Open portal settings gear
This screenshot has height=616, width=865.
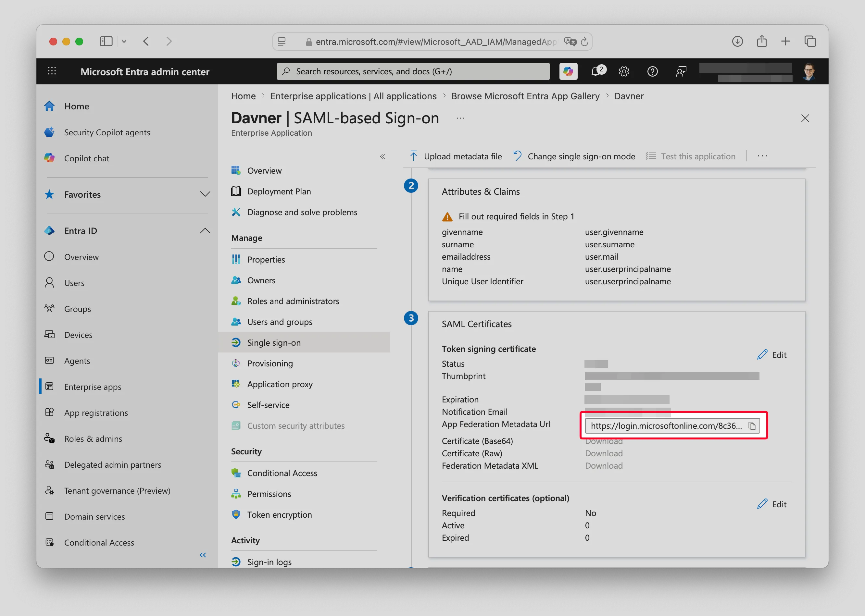click(x=624, y=71)
